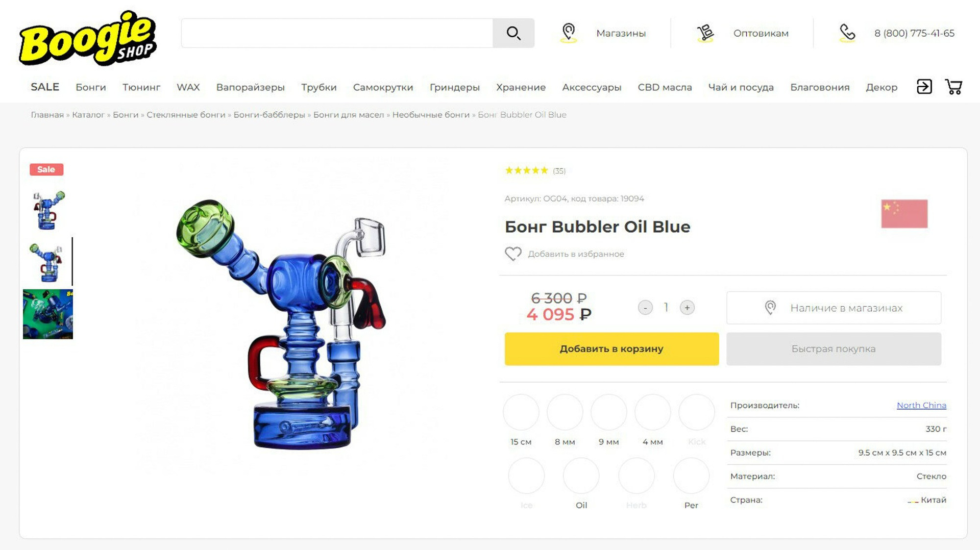Click the China flag image
The width and height of the screenshot is (980, 550).
click(904, 214)
